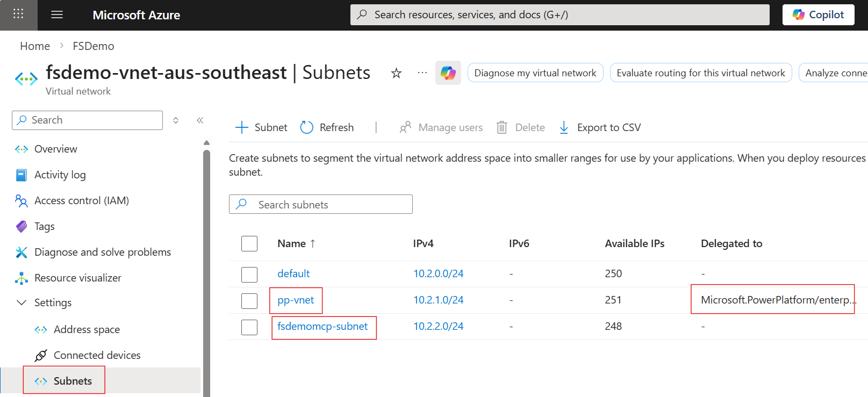This screenshot has height=397, width=868.
Task: Click the Microsoft Azure portal title
Action: click(137, 15)
